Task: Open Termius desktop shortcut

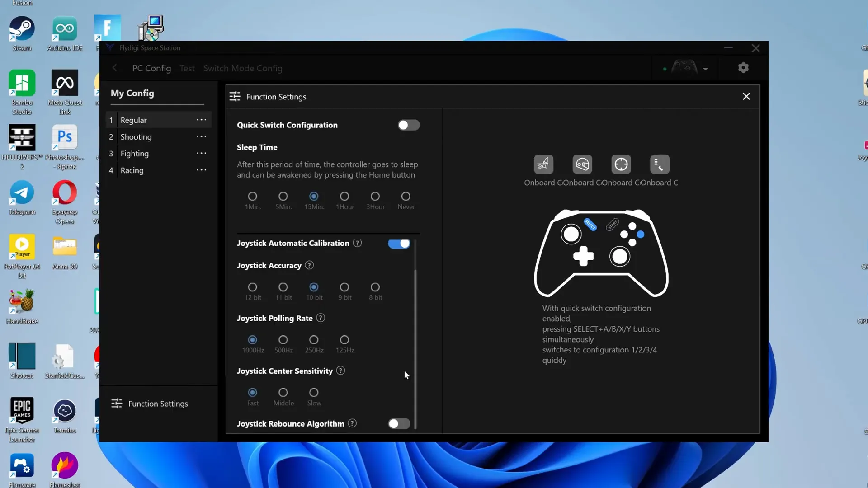Action: [x=65, y=416]
